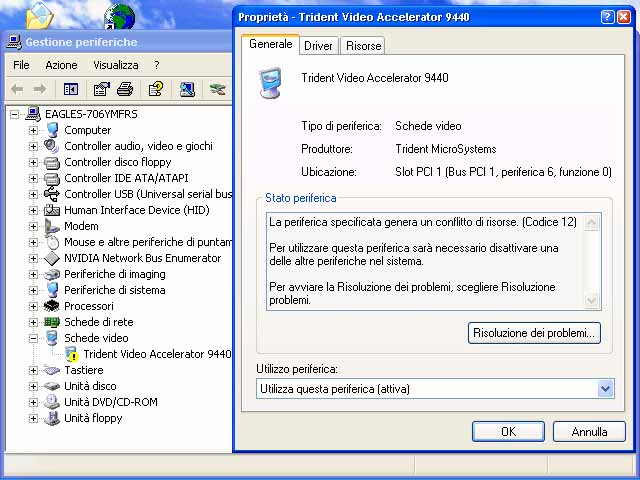Select the Mouse devices icon
This screenshot has width=640, height=480.
tap(52, 242)
